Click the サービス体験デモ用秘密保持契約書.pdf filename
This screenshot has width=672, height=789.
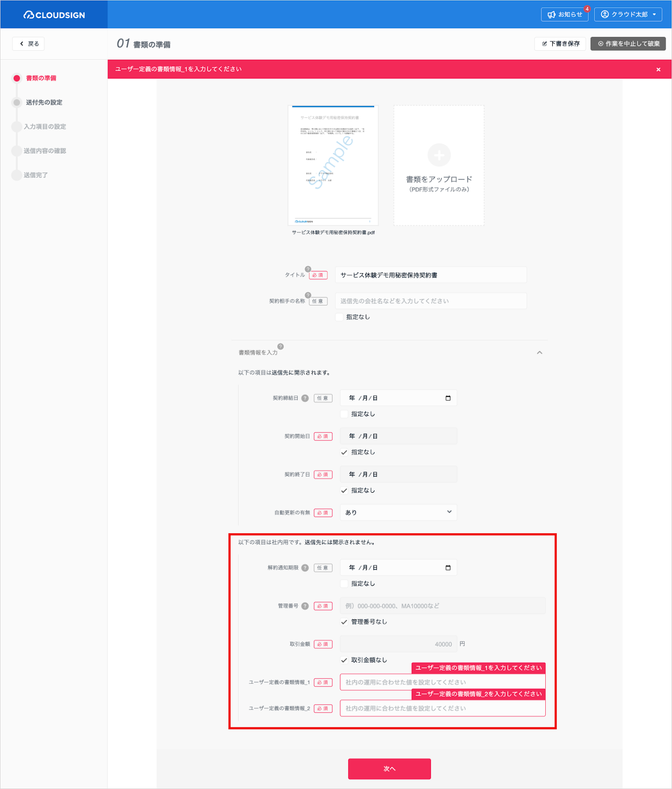(x=333, y=233)
